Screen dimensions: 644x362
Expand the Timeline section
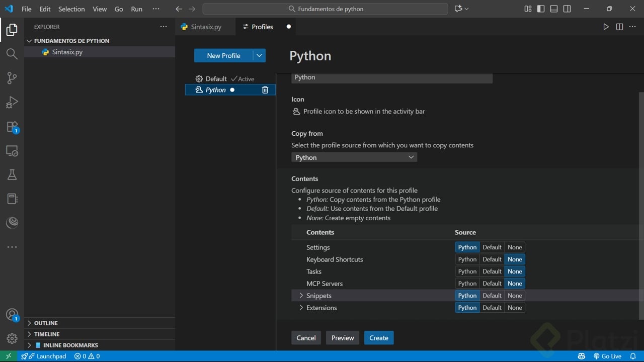click(46, 334)
